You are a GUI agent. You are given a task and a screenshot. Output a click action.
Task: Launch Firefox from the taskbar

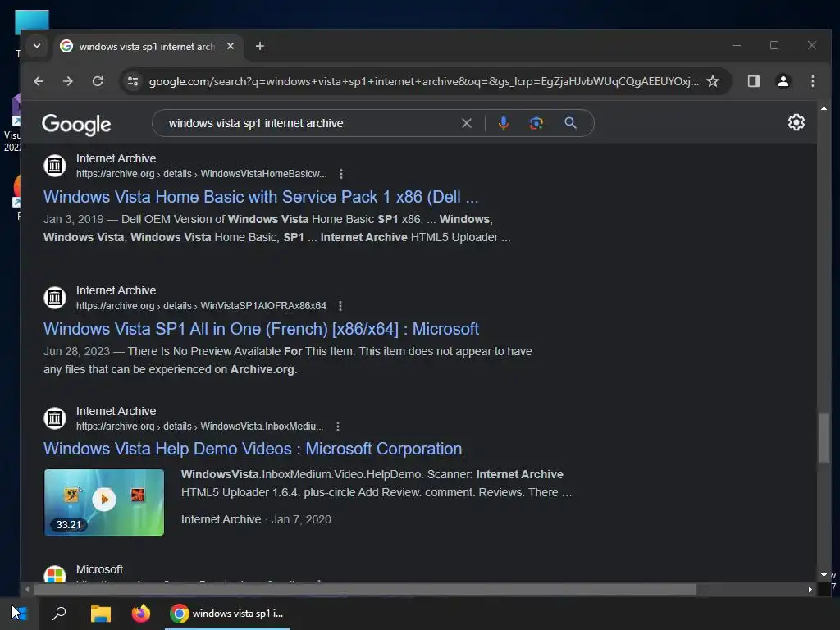point(141,614)
